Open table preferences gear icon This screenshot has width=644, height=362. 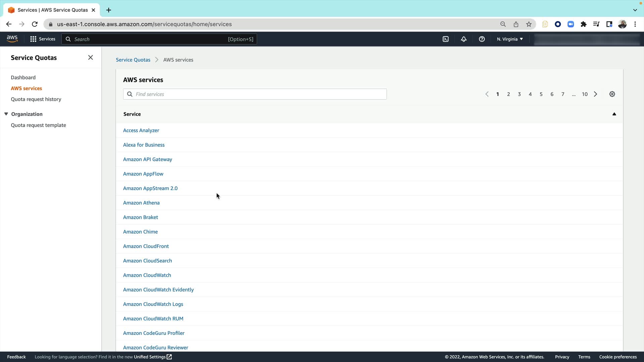[612, 94]
